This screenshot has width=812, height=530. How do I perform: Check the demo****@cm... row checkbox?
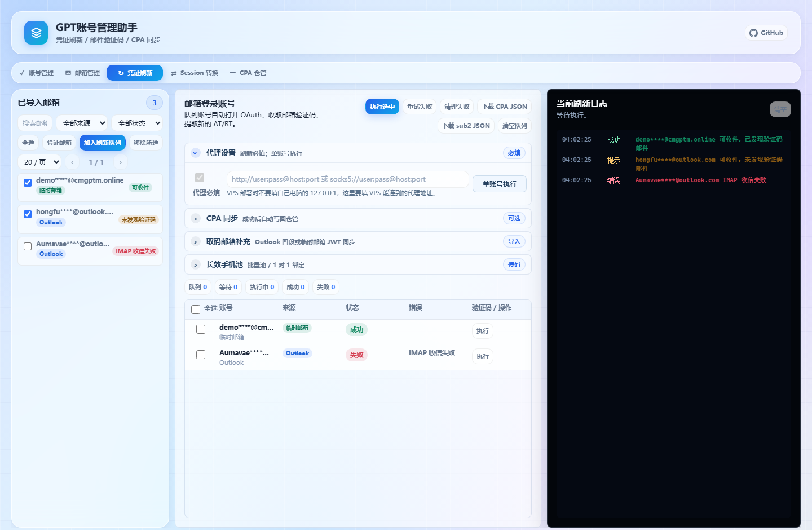201,329
